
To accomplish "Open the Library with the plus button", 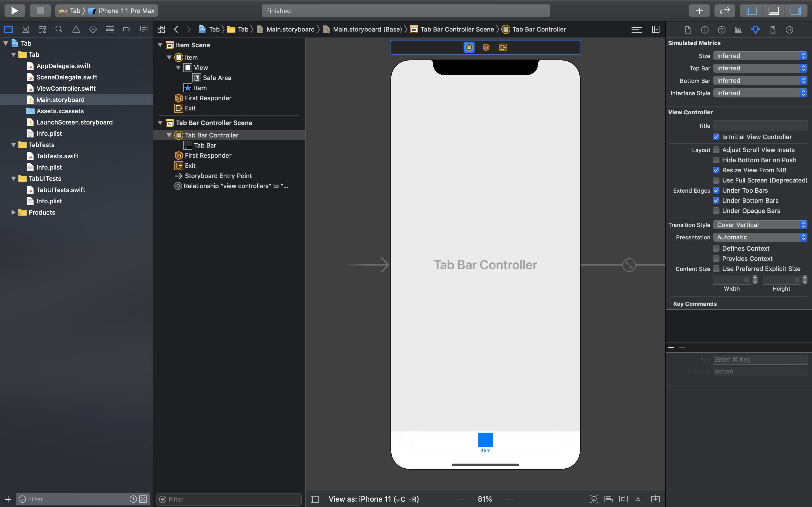I will (x=699, y=10).
